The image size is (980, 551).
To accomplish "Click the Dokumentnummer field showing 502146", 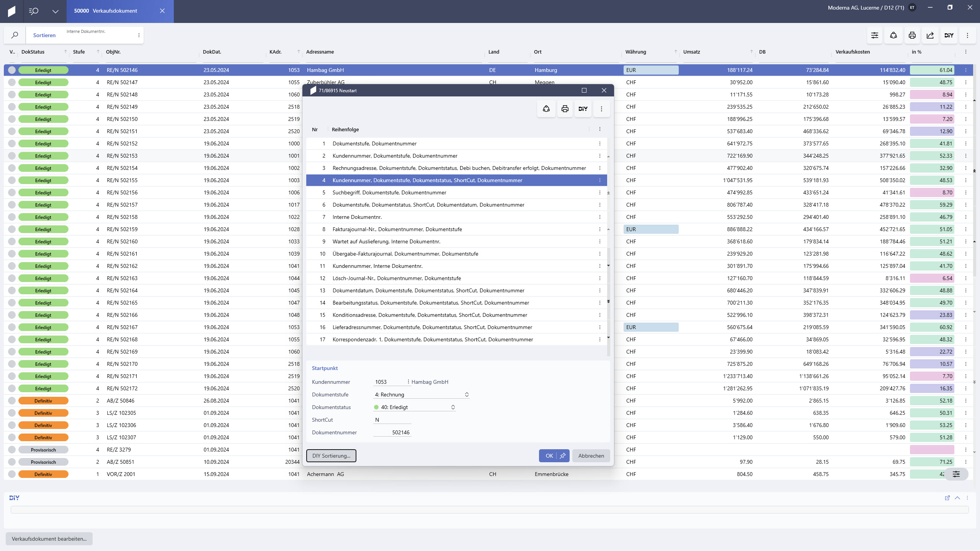I will coord(392,432).
